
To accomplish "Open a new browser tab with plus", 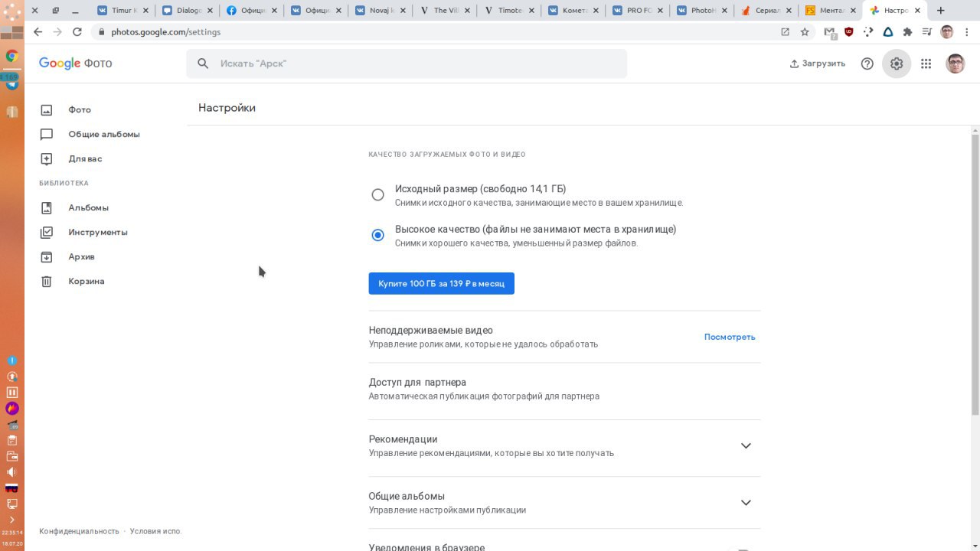I will (941, 11).
